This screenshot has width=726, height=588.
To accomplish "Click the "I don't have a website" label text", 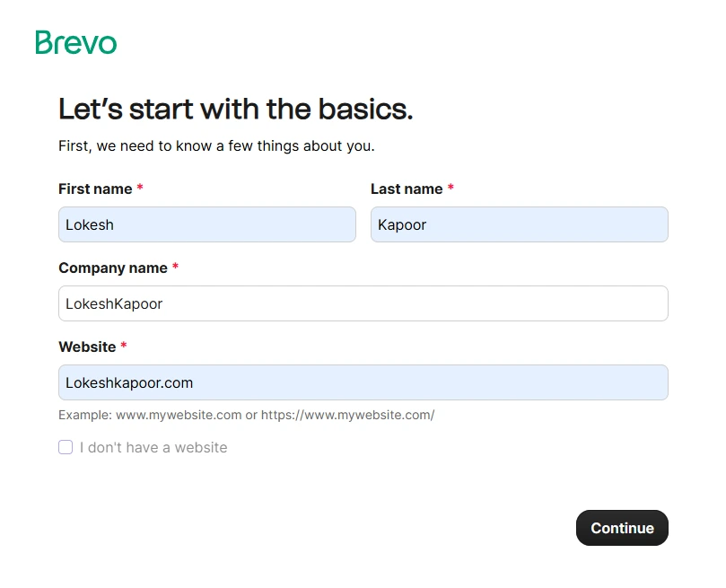I will point(153,447).
